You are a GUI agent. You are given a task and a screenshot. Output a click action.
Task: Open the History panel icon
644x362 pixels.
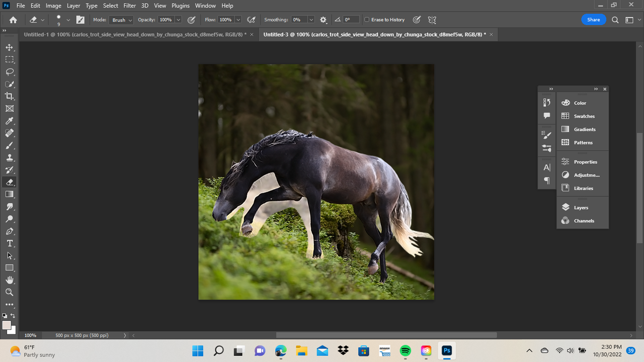tap(547, 103)
